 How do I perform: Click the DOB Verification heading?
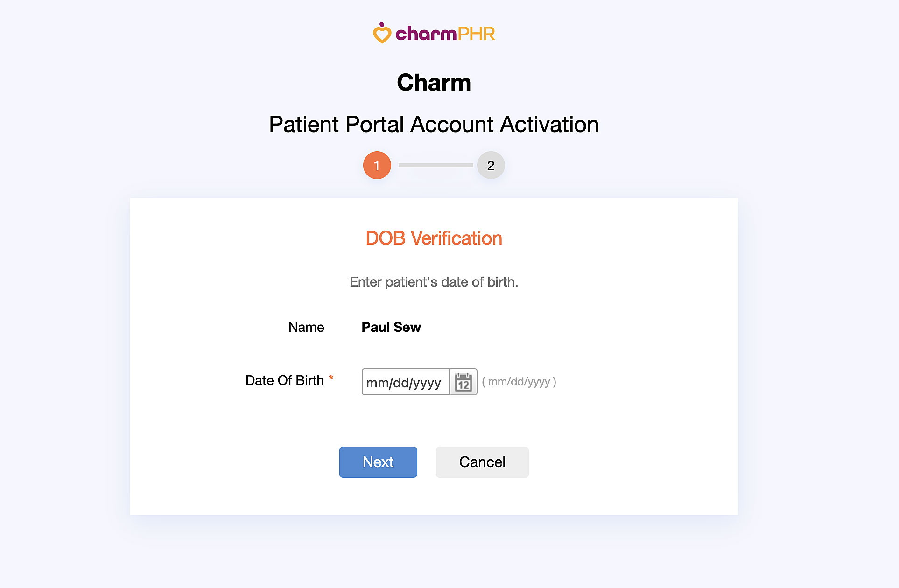point(434,238)
